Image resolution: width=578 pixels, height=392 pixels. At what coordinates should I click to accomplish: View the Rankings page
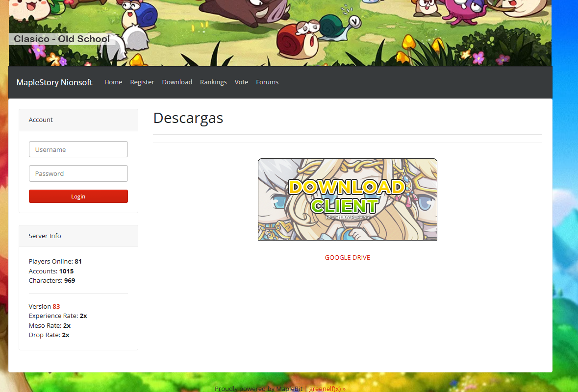(x=213, y=82)
